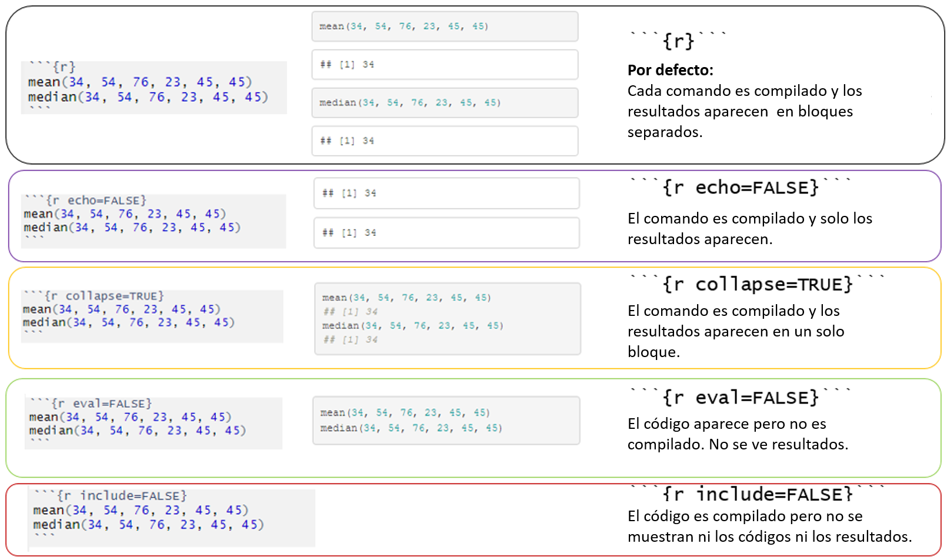
Task: Click the ```{r}``` heading in the top panel
Action: 678,40
